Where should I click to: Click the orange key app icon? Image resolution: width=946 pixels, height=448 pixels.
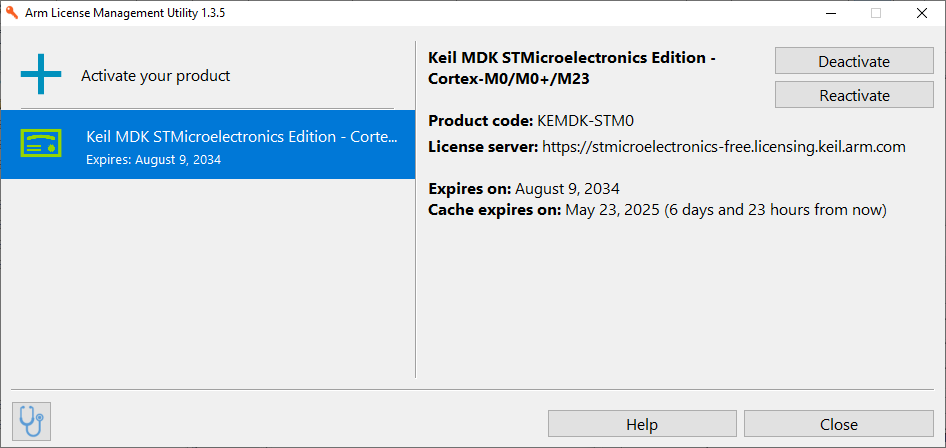coord(12,13)
